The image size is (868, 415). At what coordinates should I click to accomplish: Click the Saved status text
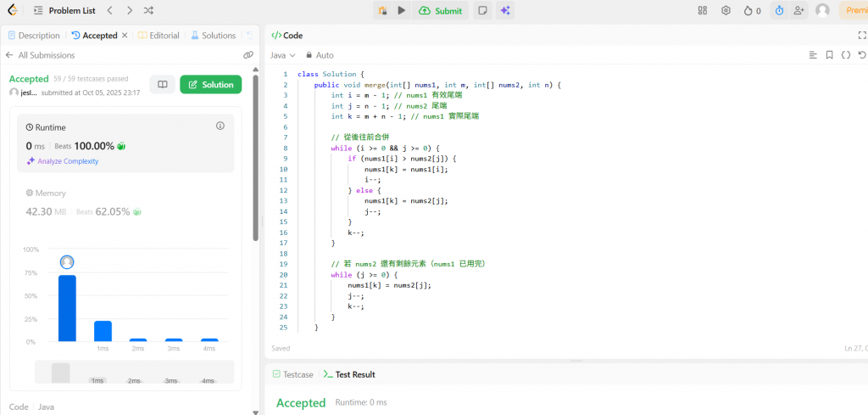coord(281,349)
